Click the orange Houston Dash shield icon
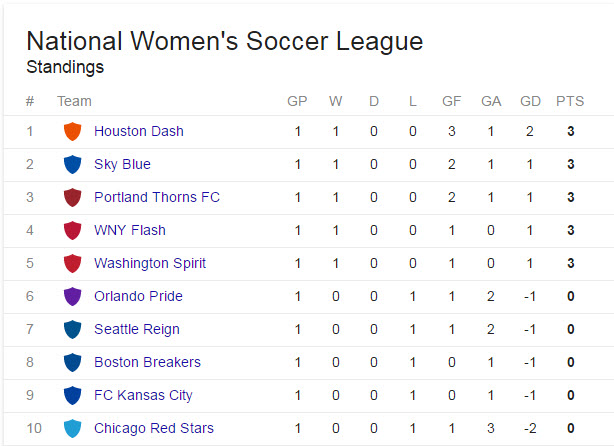This screenshot has width=614, height=446. tap(72, 131)
